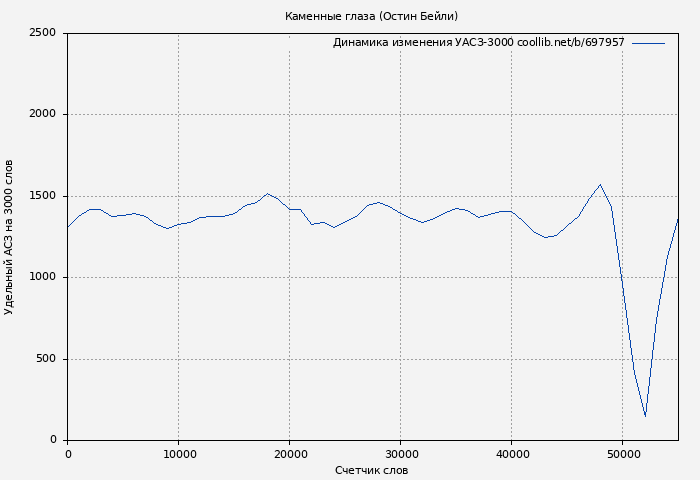700x480 pixels.
Task: Click the y-axis tick label 1500
Action: pyautogui.click(x=42, y=196)
